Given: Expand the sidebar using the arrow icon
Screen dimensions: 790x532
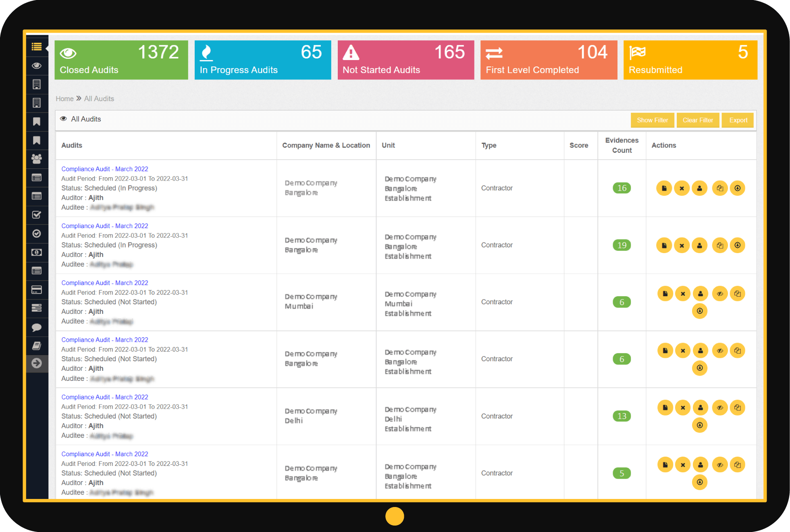Looking at the screenshot, I should coord(37,363).
